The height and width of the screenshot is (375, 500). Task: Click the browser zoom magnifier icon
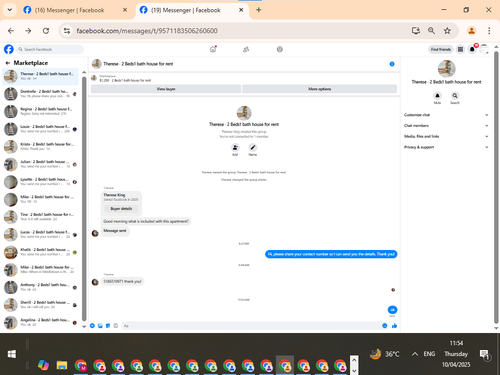point(431,31)
